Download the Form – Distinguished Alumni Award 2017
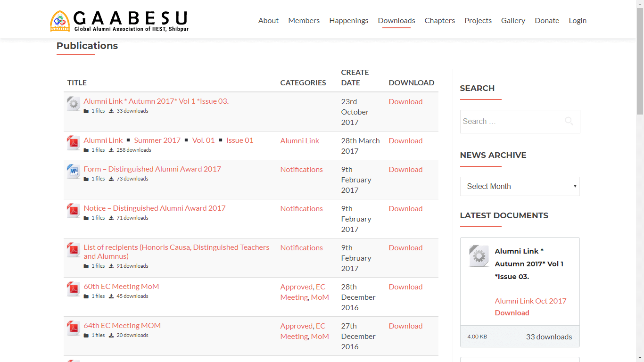This screenshot has height=362, width=644. tap(405, 170)
